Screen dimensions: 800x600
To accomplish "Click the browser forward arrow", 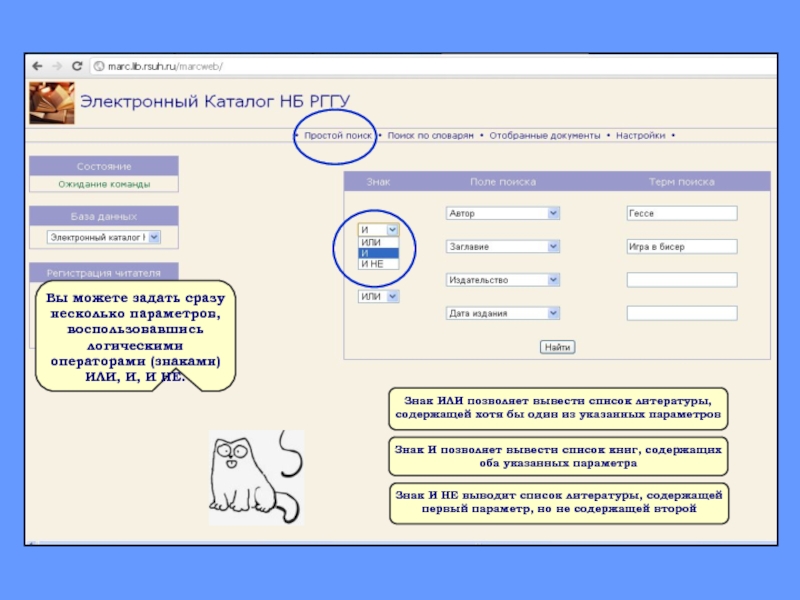I will pos(57,66).
